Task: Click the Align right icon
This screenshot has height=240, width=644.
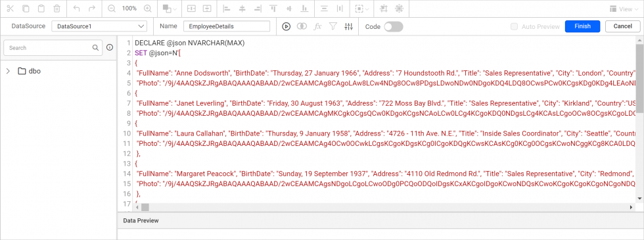Action: [x=258, y=9]
